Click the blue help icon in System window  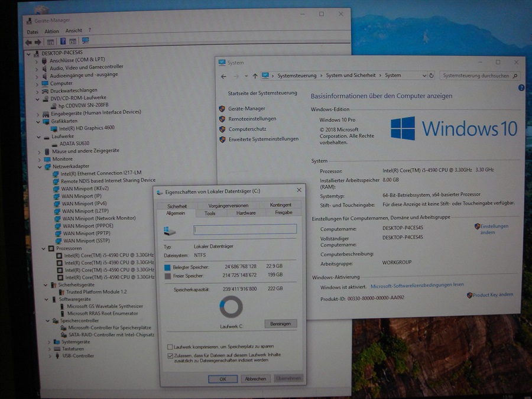(x=521, y=87)
